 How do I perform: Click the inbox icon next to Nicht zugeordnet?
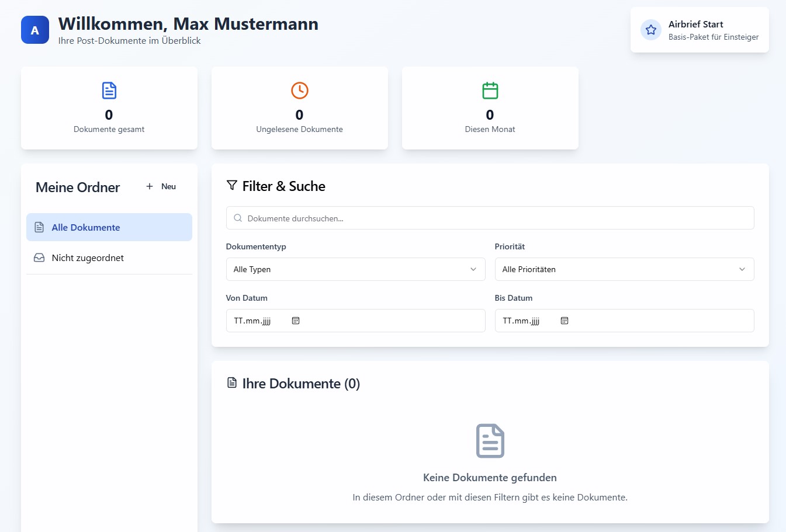pyautogui.click(x=39, y=258)
